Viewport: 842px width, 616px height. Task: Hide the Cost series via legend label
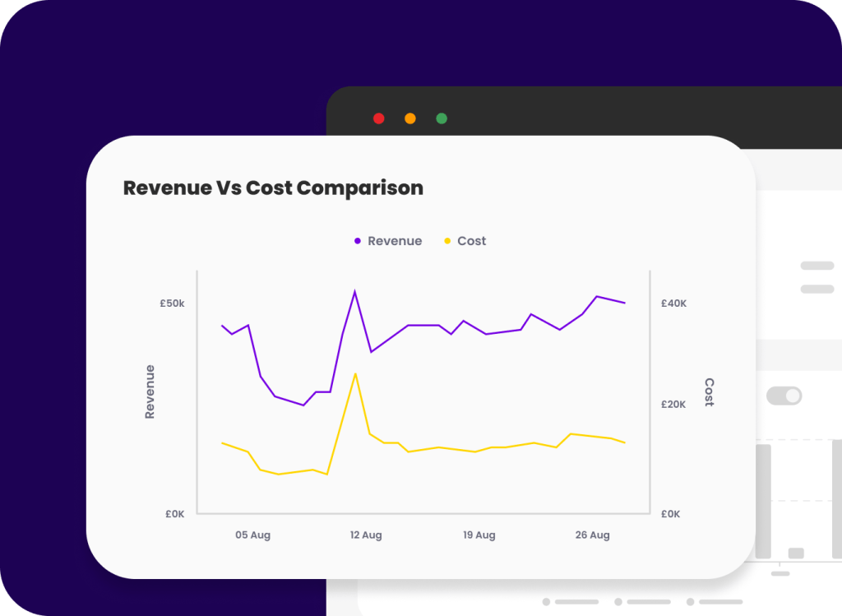pos(471,241)
